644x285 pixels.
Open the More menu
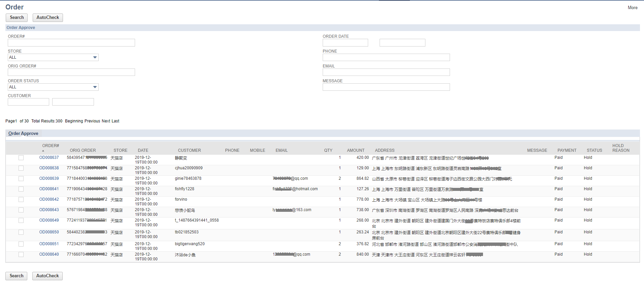[x=632, y=8]
